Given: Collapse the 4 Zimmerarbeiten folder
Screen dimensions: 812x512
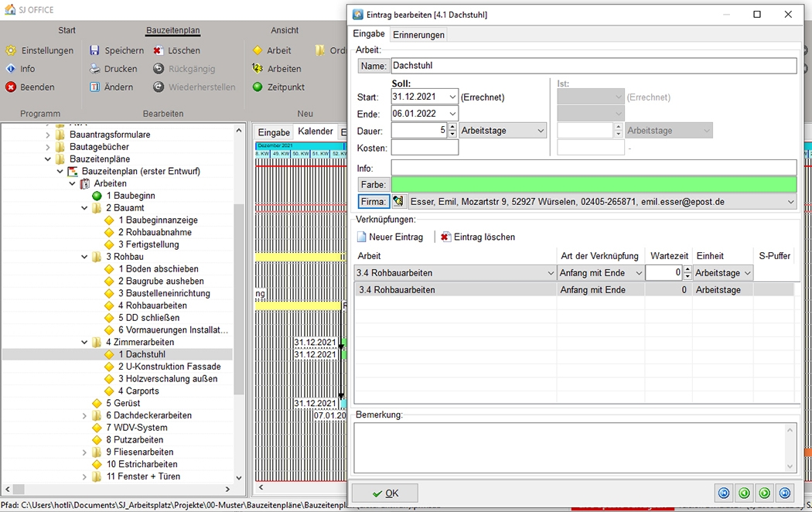Looking at the screenshot, I should (84, 342).
